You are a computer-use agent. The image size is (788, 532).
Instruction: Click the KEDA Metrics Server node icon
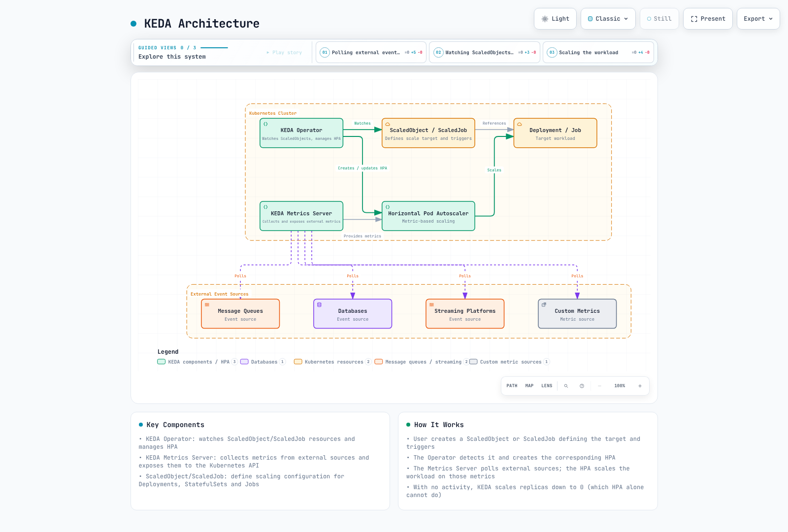tap(265, 207)
